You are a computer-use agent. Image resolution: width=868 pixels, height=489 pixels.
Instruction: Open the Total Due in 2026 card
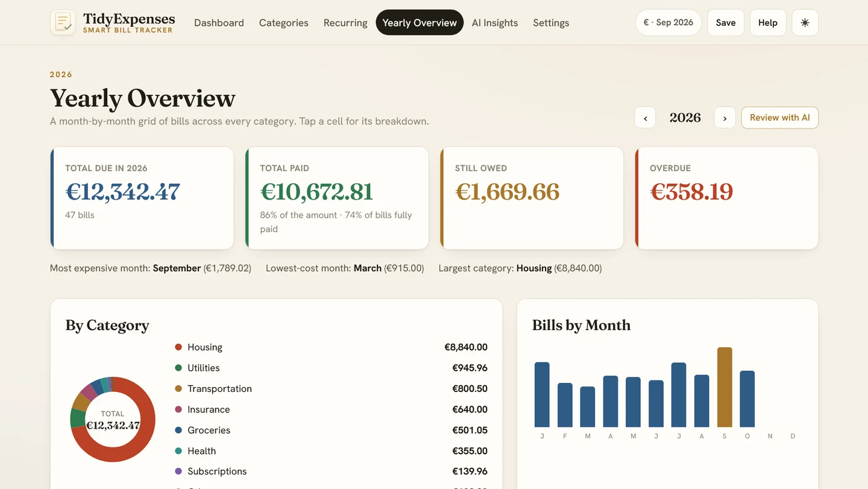tap(142, 198)
